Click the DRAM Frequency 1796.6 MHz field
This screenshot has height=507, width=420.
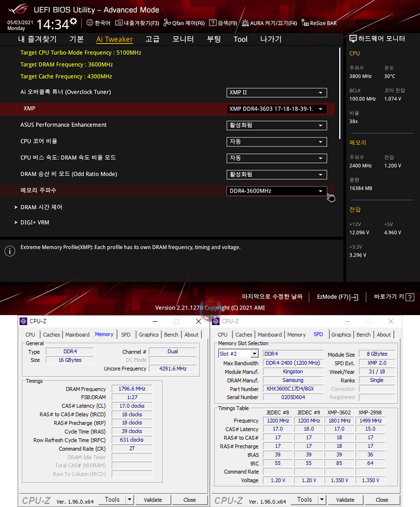tap(132, 389)
